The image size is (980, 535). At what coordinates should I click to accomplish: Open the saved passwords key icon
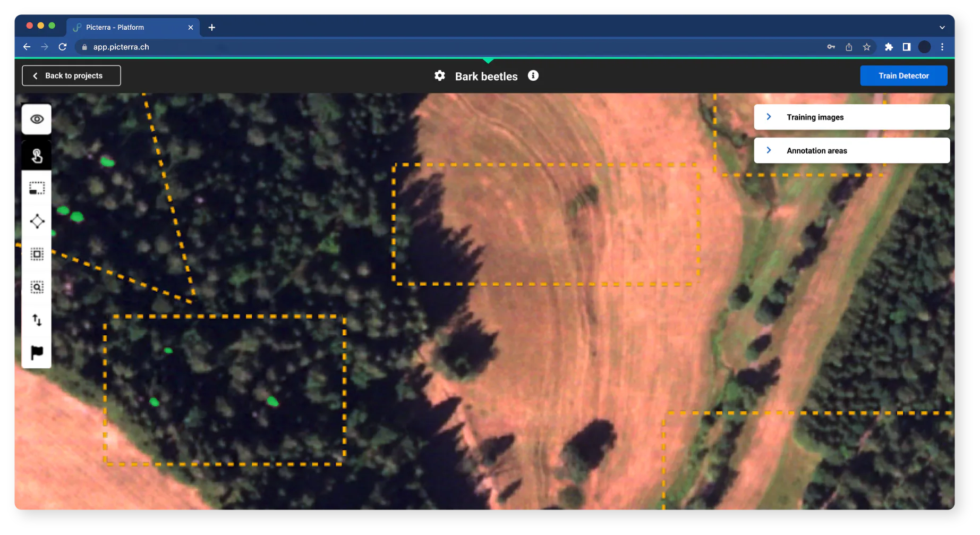coord(831,47)
